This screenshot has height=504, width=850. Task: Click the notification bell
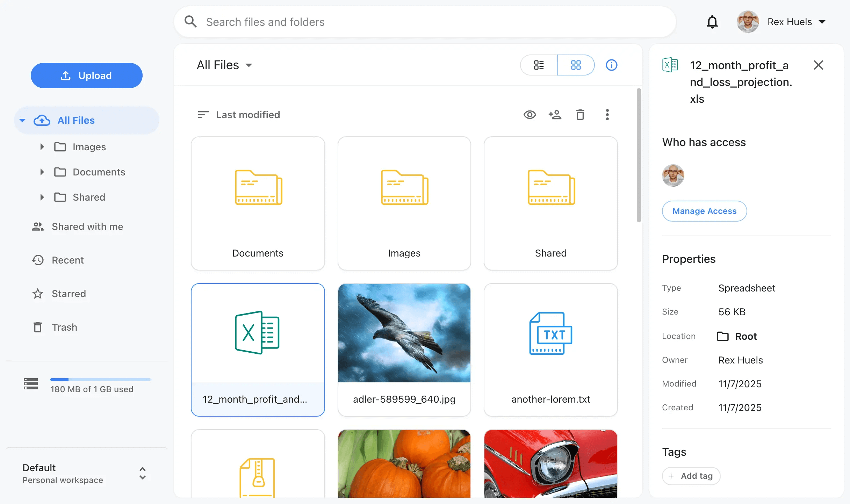(712, 22)
